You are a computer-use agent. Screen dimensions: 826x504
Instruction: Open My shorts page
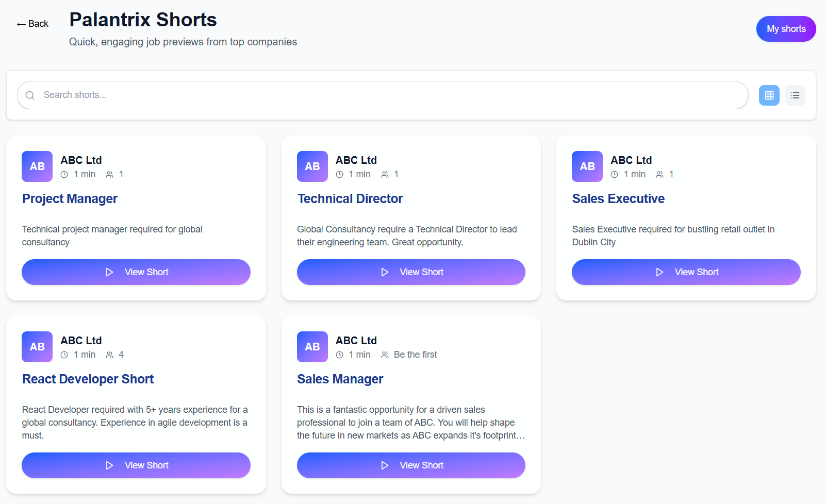tap(785, 29)
